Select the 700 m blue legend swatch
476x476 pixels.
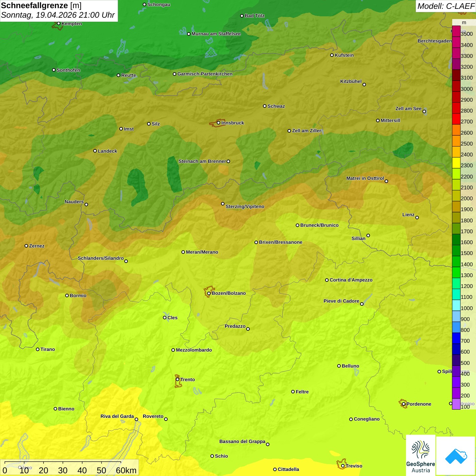click(456, 338)
